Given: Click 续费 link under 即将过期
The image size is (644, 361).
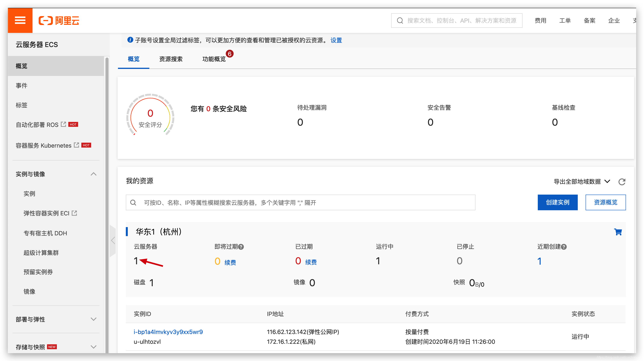Looking at the screenshot, I should click(230, 262).
